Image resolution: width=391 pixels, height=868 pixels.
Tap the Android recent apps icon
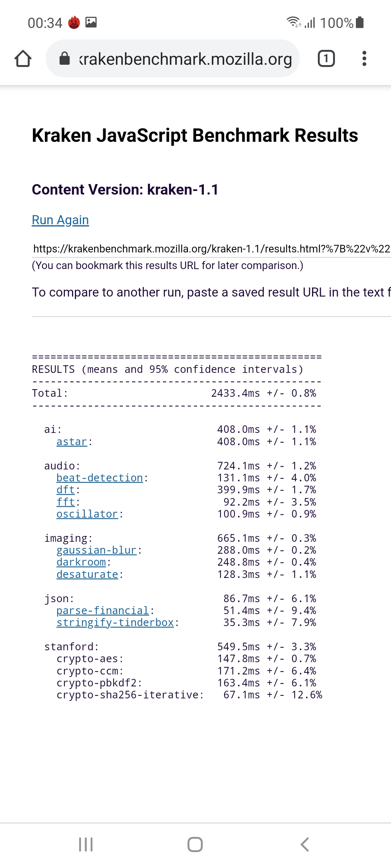(x=86, y=844)
